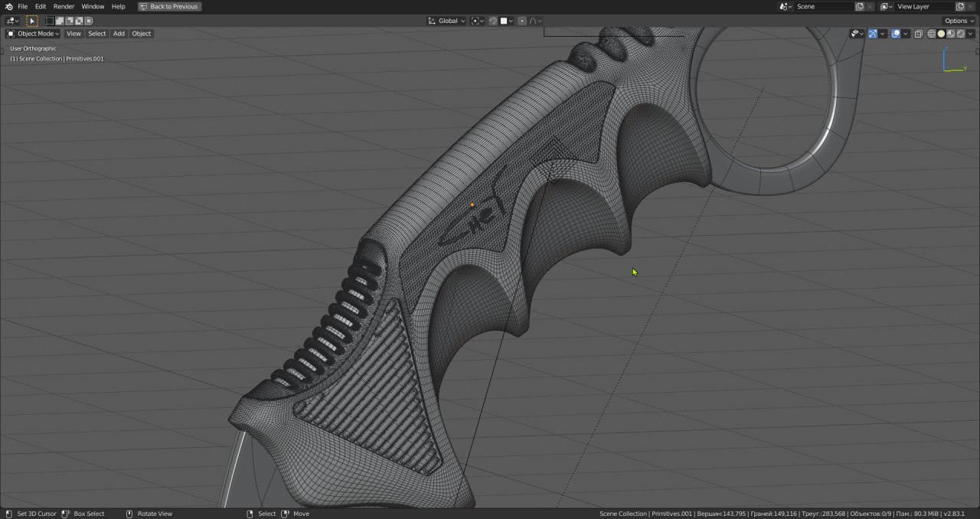Open the Render menu

64,6
